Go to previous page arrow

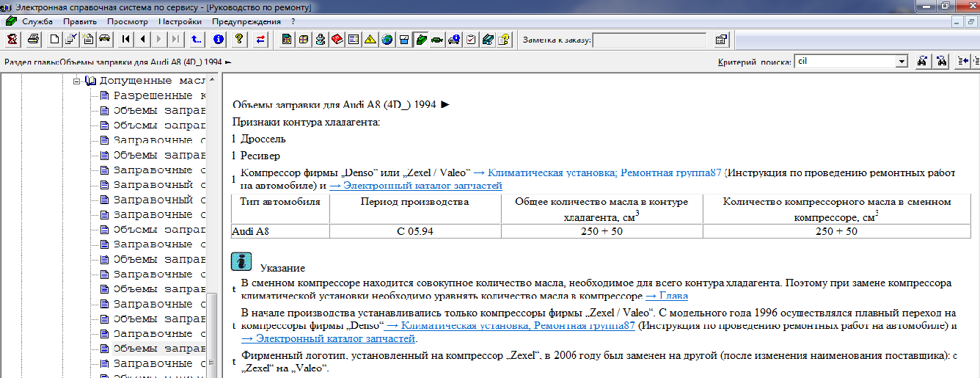(142, 40)
